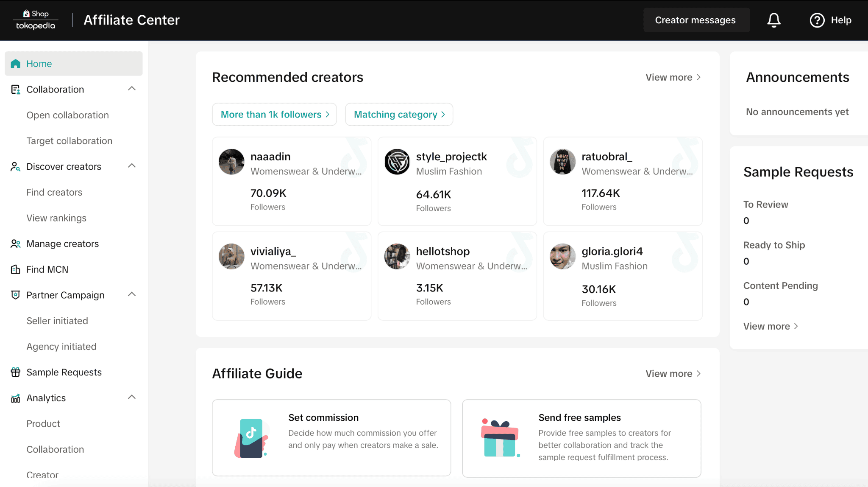Screen dimensions: 868x487
Task: Open Seller initiated campaigns
Action: [57, 321]
